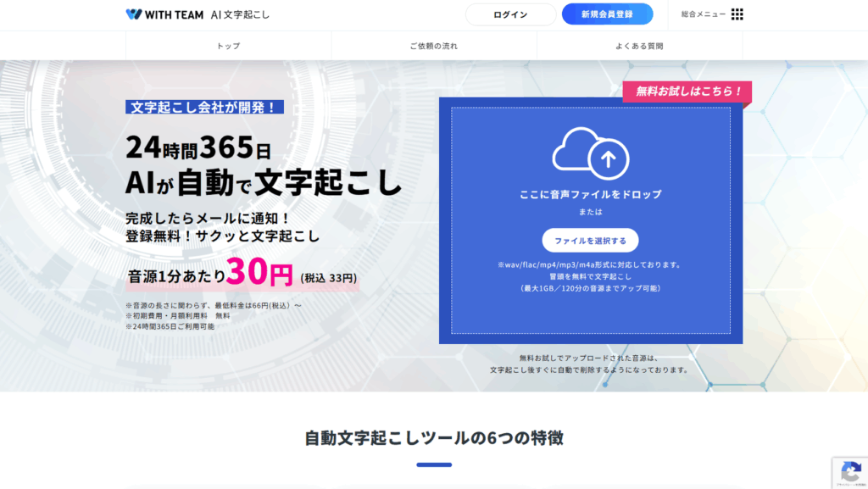This screenshot has width=868, height=489.
Task: Select the トップ tab
Action: pyautogui.click(x=229, y=46)
